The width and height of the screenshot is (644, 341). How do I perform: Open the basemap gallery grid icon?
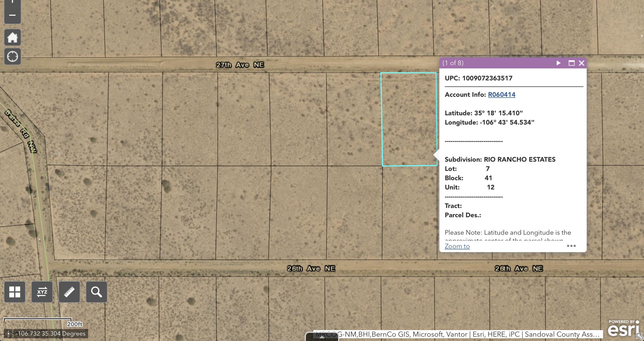click(x=15, y=292)
